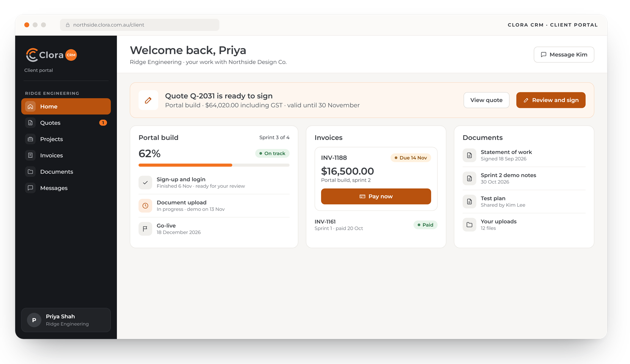Open the Your uploads folder entry

click(524, 224)
